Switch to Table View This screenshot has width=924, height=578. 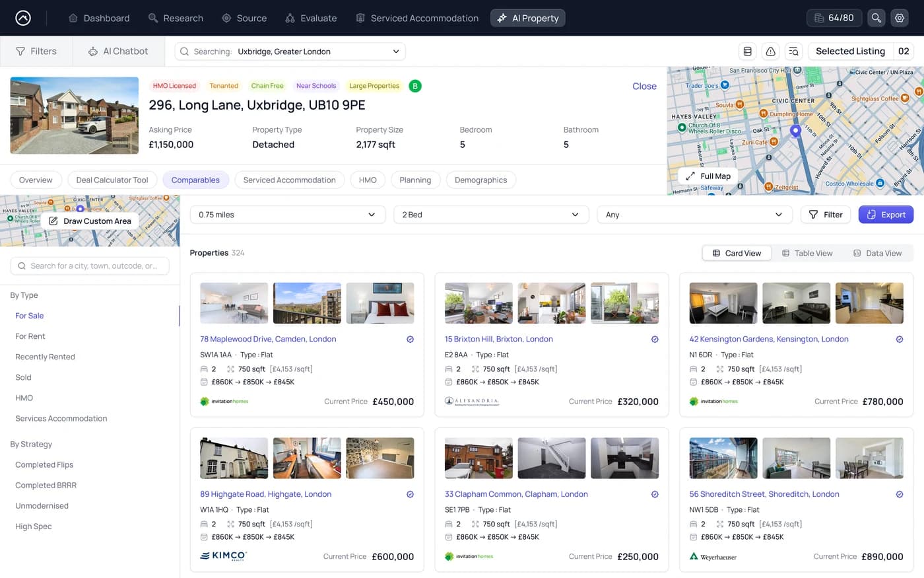[807, 253]
